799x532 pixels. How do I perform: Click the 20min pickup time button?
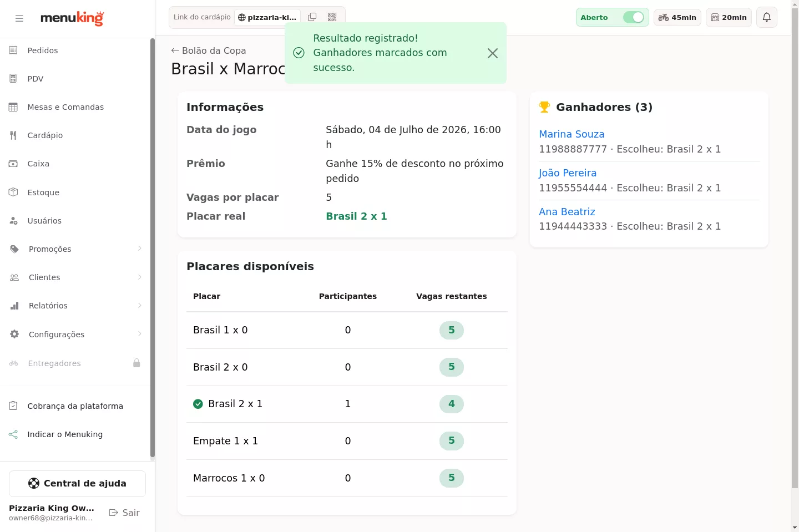[729, 17]
